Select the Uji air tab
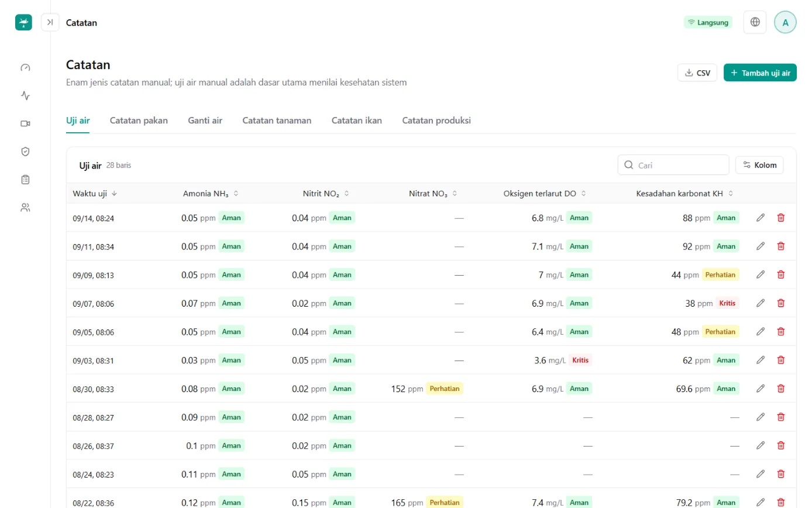Screen dimensions: 812x508 click(78, 121)
